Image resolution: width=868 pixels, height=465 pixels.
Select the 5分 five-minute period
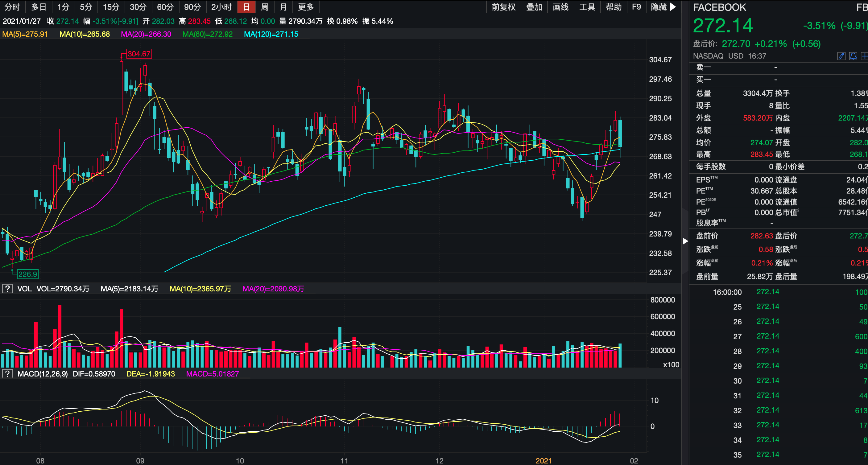click(x=86, y=7)
